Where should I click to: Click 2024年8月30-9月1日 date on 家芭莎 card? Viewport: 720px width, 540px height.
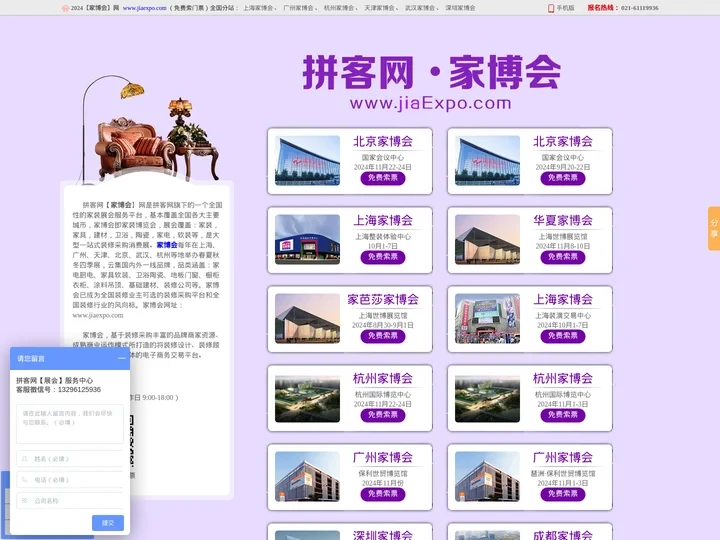[383, 325]
